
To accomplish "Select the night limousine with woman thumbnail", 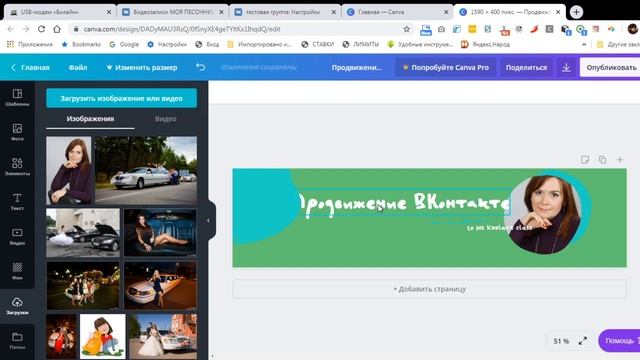I will click(x=160, y=285).
